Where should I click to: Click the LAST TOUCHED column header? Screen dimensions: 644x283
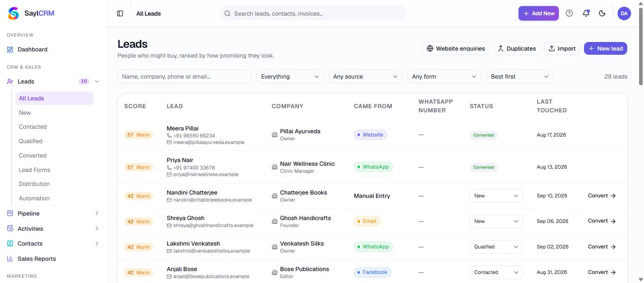[552, 106]
